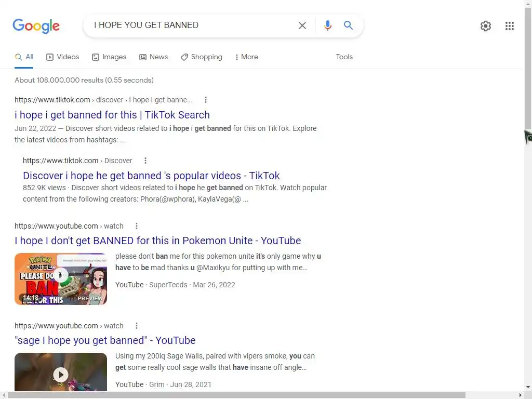Screen dimensions: 532x399
Task: Click the scroll left arrow
Action: click(3, 395)
